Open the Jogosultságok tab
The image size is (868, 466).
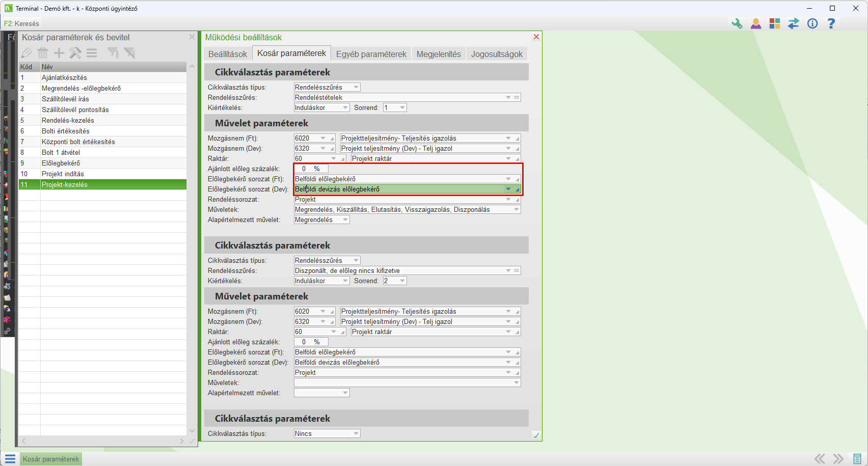coord(497,54)
